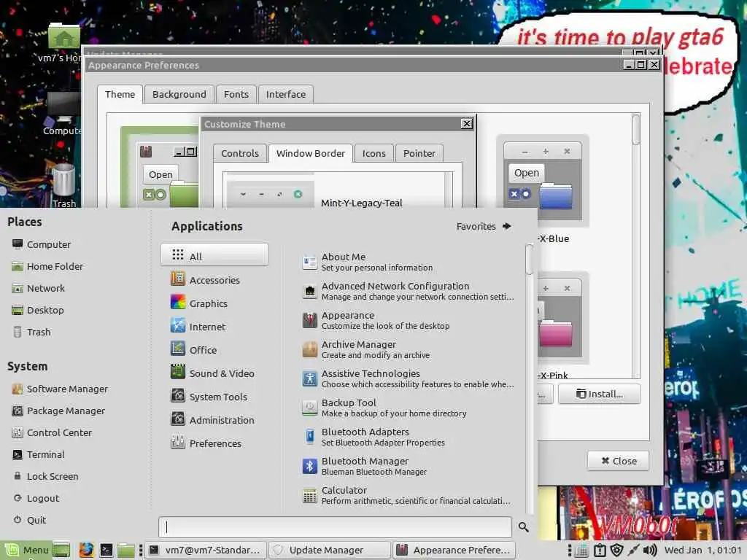This screenshot has width=747, height=560.
Task: Launch terminal from panel launcher
Action: [x=107, y=550]
